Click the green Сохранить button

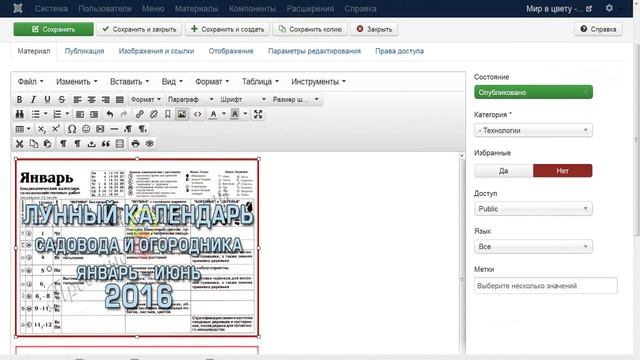pyautogui.click(x=53, y=29)
